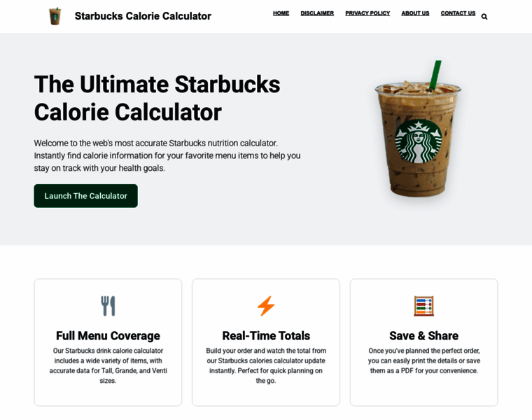
Task: Open the Disclaimer page
Action: (x=317, y=13)
